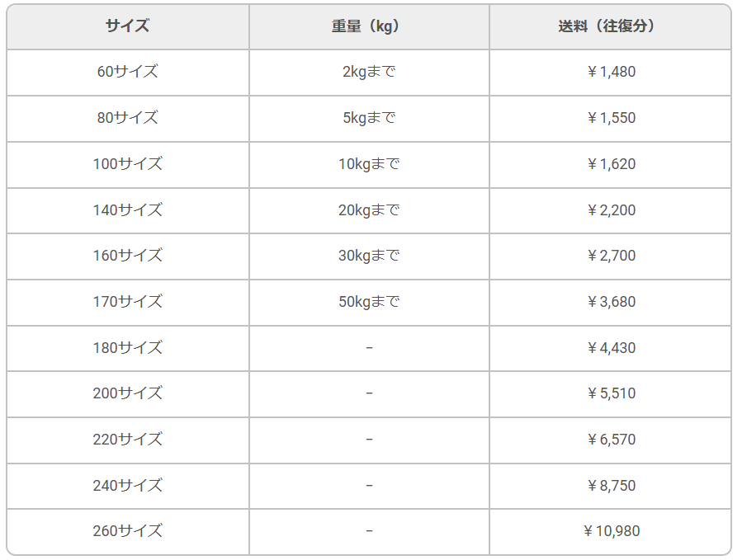The image size is (742, 560).
Task: Click the ￥2,200 shipping fee
Action: point(610,210)
